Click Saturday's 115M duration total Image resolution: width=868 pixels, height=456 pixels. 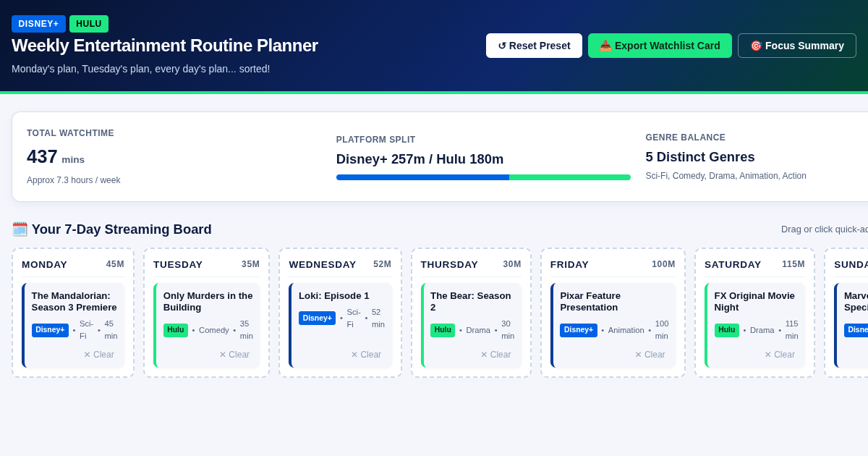pos(793,264)
